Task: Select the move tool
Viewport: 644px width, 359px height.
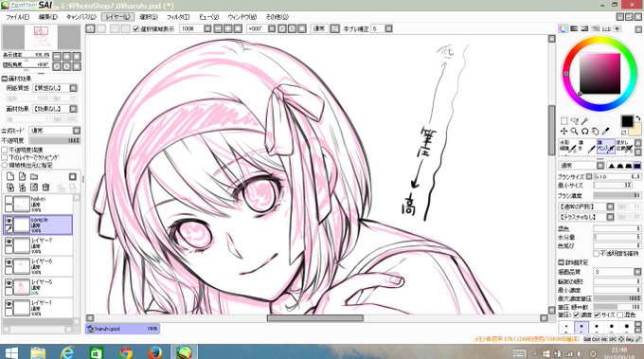Action: point(563,132)
